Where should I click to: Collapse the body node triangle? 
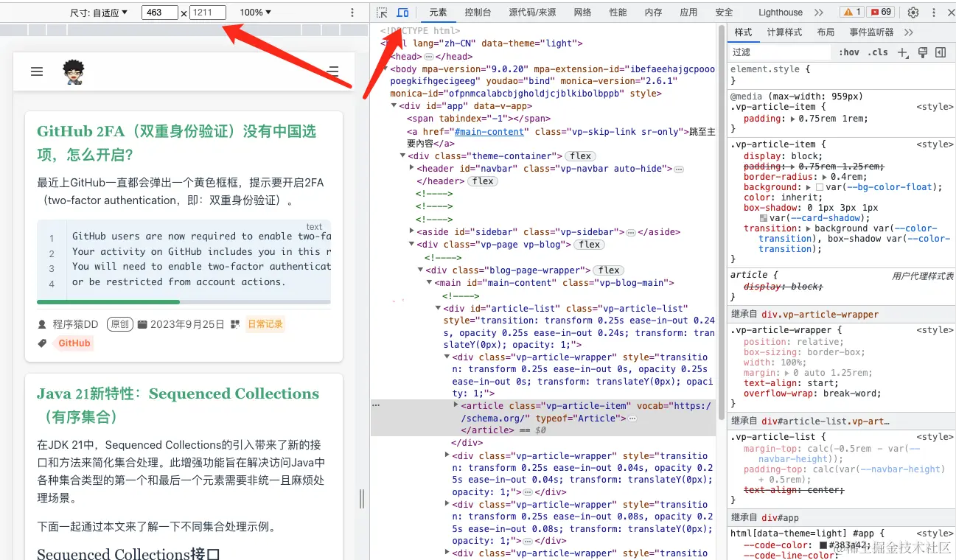(x=385, y=69)
